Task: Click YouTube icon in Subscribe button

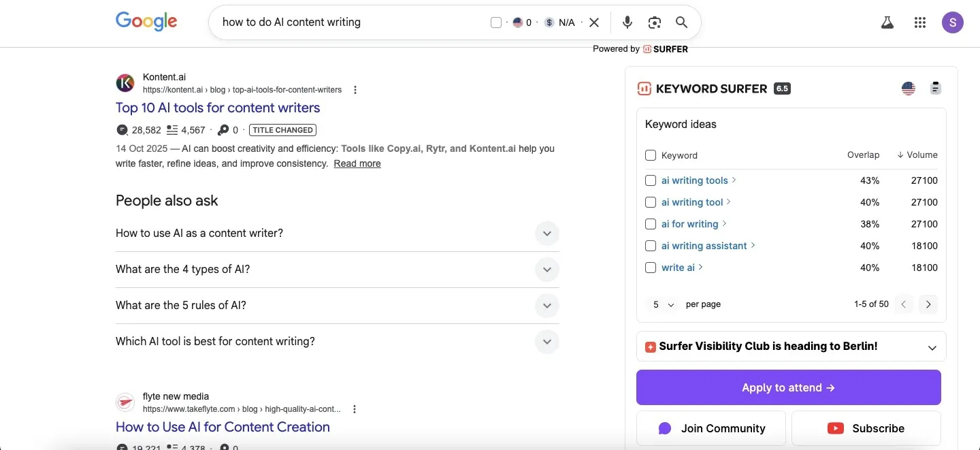Action: pos(836,428)
